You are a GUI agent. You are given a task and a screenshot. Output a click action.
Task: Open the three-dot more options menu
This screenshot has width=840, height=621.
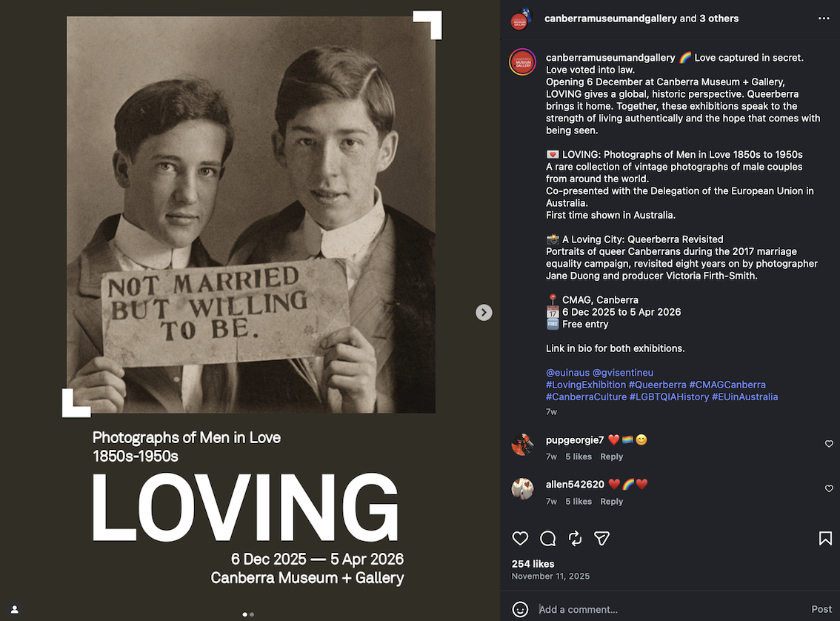click(824, 19)
